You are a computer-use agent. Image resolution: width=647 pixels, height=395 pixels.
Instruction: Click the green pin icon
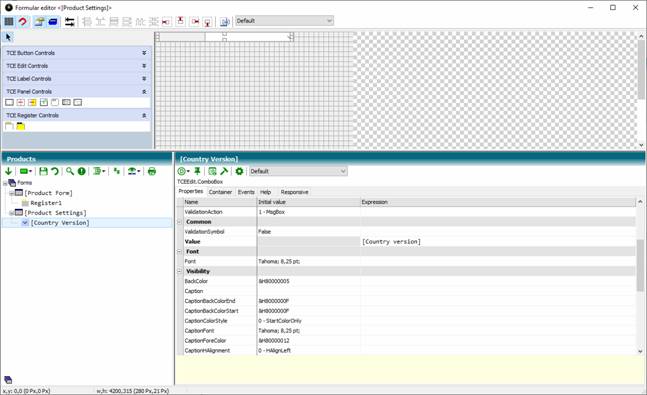pos(197,171)
